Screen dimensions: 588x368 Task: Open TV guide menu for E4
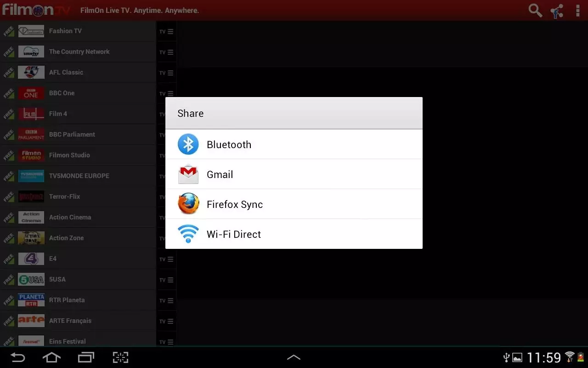pyautogui.click(x=166, y=259)
